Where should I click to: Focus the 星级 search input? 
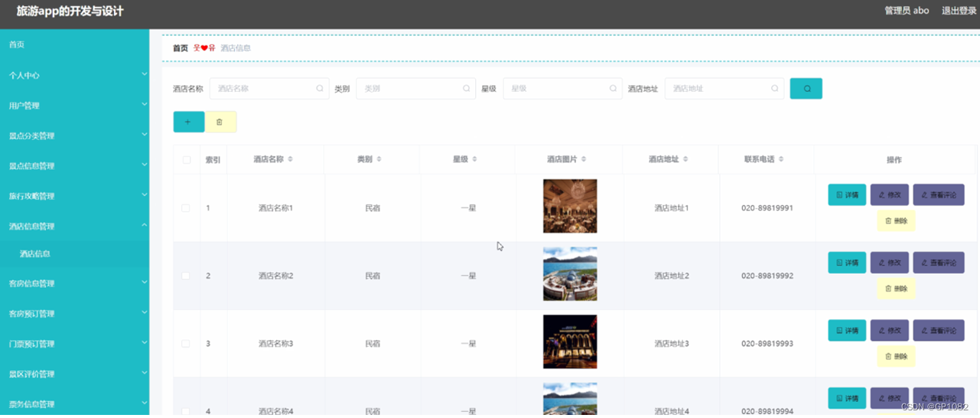click(x=562, y=89)
